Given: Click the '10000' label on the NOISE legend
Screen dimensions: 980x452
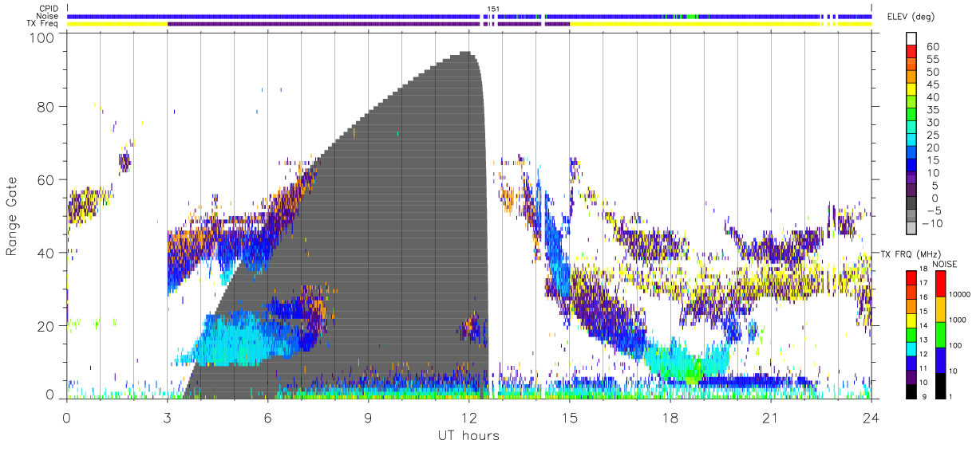Looking at the screenshot, I should coord(958,296).
